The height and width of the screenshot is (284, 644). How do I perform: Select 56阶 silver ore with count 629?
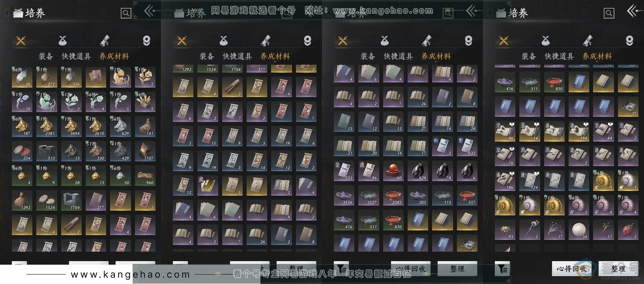tap(120, 126)
